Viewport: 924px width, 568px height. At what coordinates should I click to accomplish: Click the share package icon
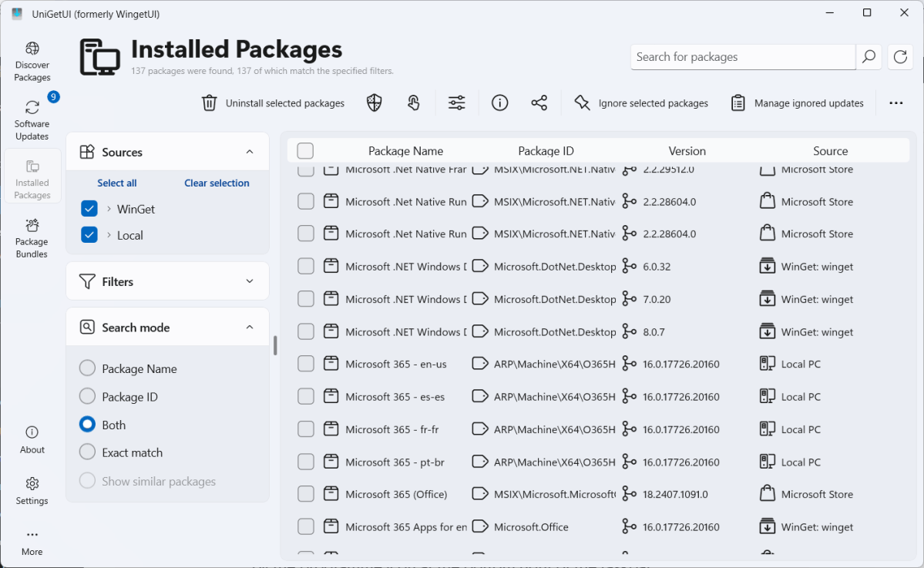tap(539, 103)
